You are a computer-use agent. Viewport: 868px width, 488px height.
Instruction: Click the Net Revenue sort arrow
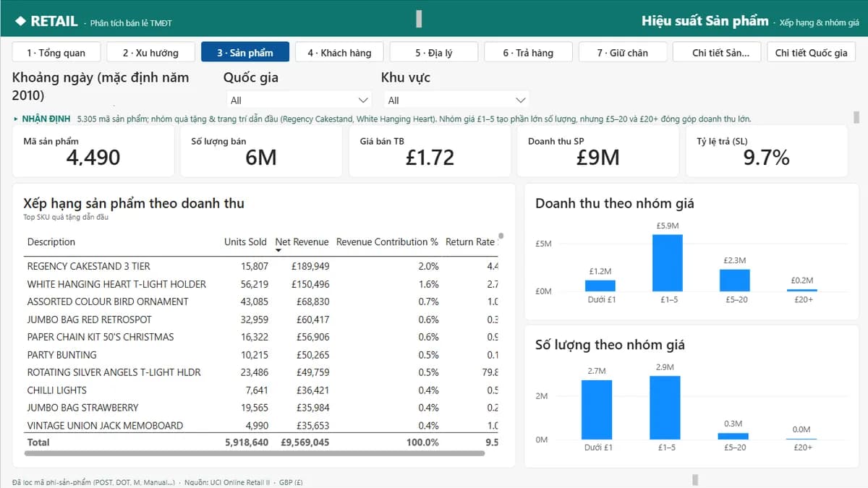click(x=278, y=251)
